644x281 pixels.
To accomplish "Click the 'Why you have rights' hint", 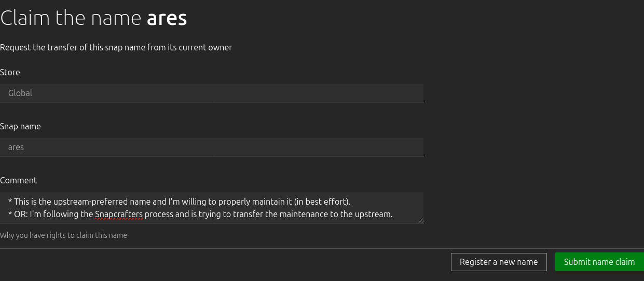I will click(63, 235).
